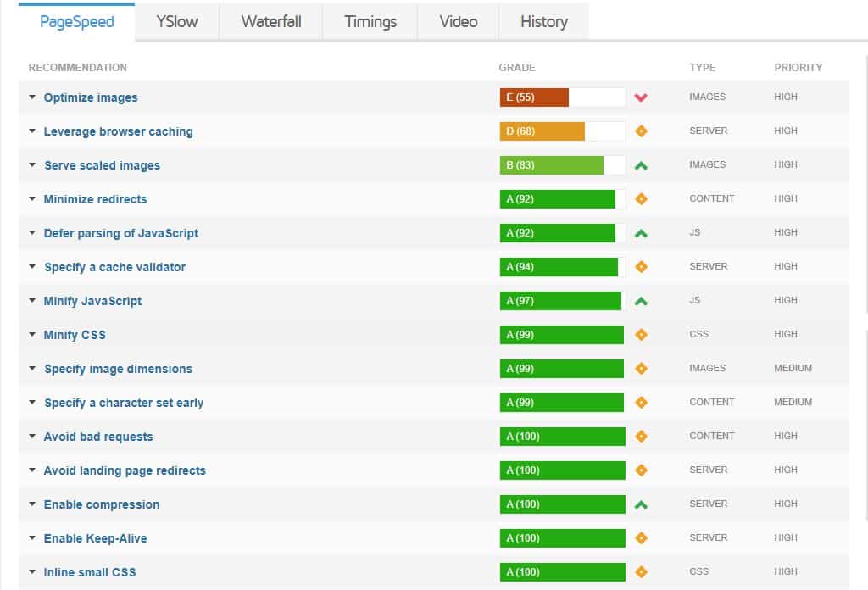Expand the Enable Keep-Alive row arrow
The image size is (868, 590).
32,538
